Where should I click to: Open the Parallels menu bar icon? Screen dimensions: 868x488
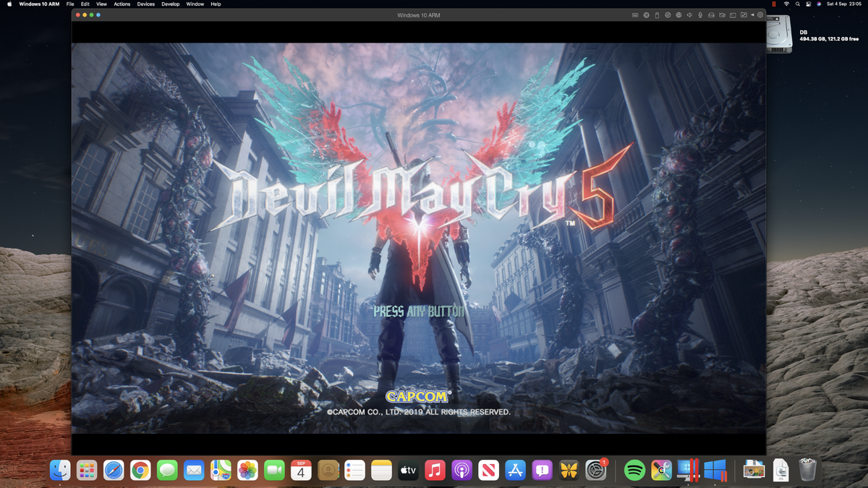click(774, 4)
